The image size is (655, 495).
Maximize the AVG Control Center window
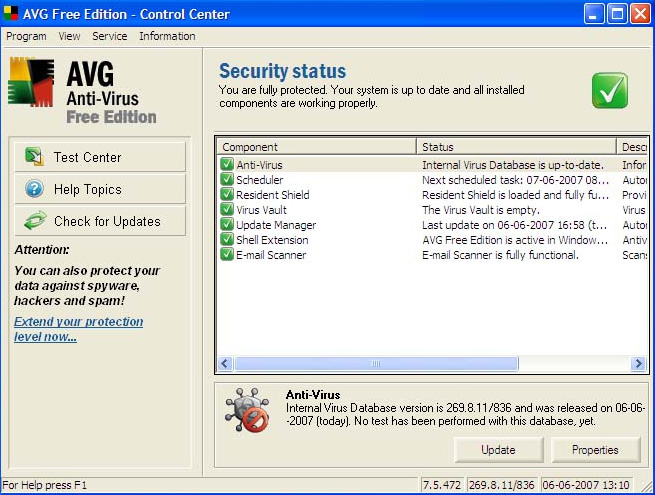coord(617,14)
